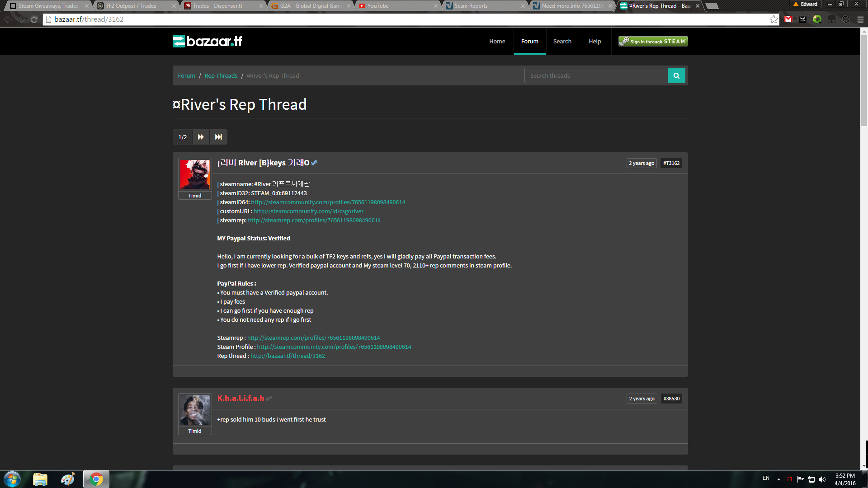The width and height of the screenshot is (868, 488).
Task: Jump to last page icon
Action: 218,137
